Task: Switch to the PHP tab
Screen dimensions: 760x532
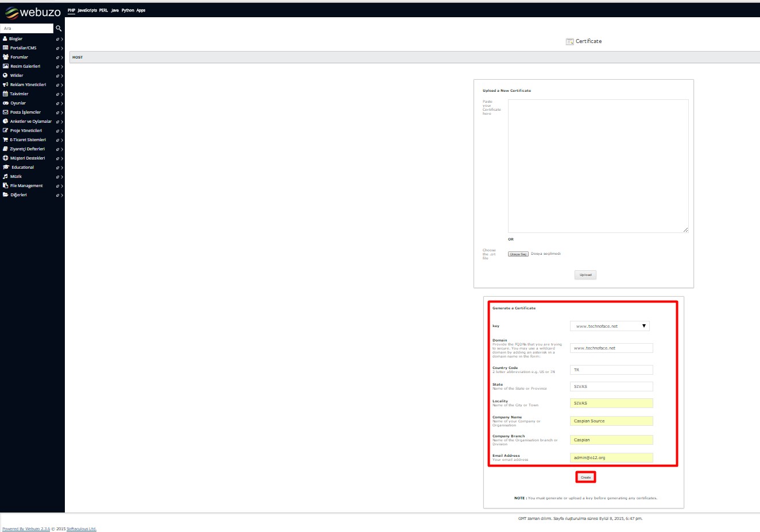Action: click(71, 10)
